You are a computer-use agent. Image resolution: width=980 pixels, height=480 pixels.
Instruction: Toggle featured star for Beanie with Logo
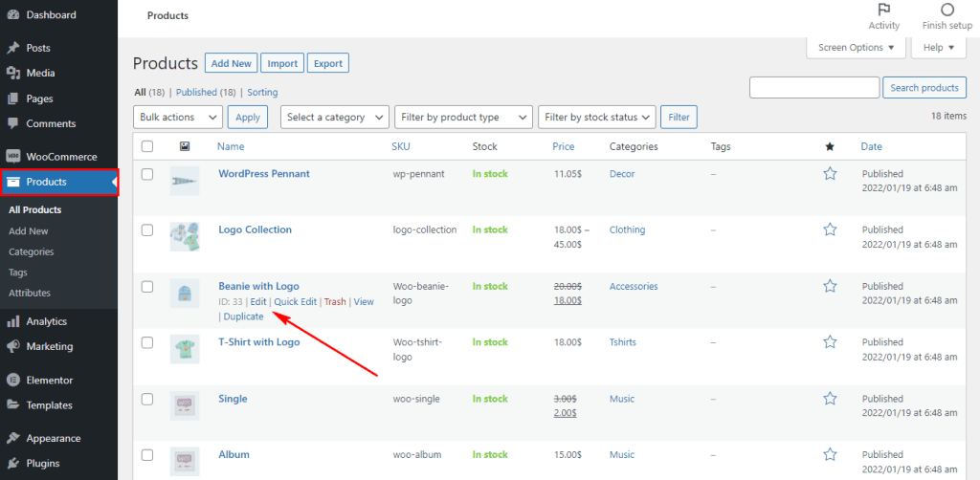click(830, 287)
